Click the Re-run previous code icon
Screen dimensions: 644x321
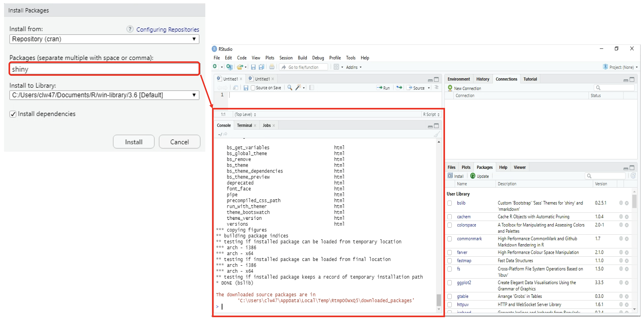[x=399, y=87]
